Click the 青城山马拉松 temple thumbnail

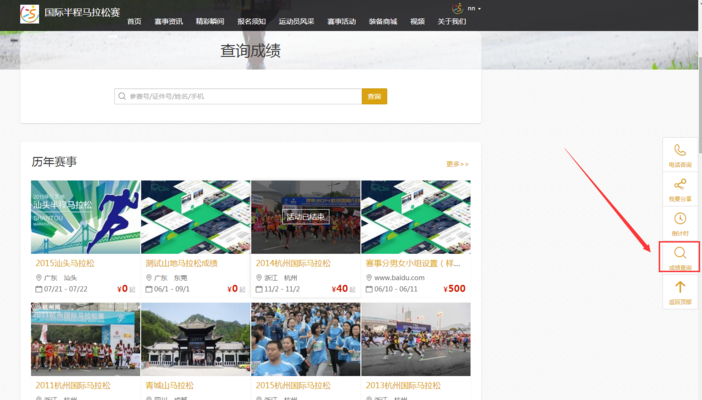[195, 339]
